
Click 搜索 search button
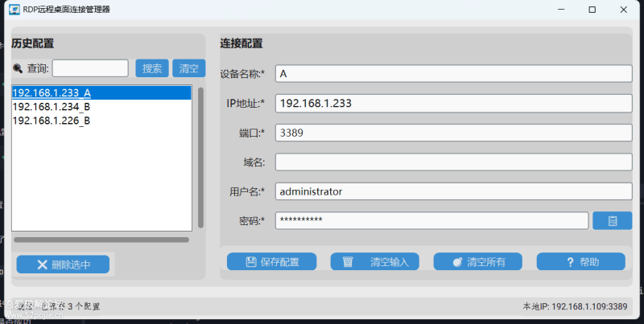coord(152,68)
